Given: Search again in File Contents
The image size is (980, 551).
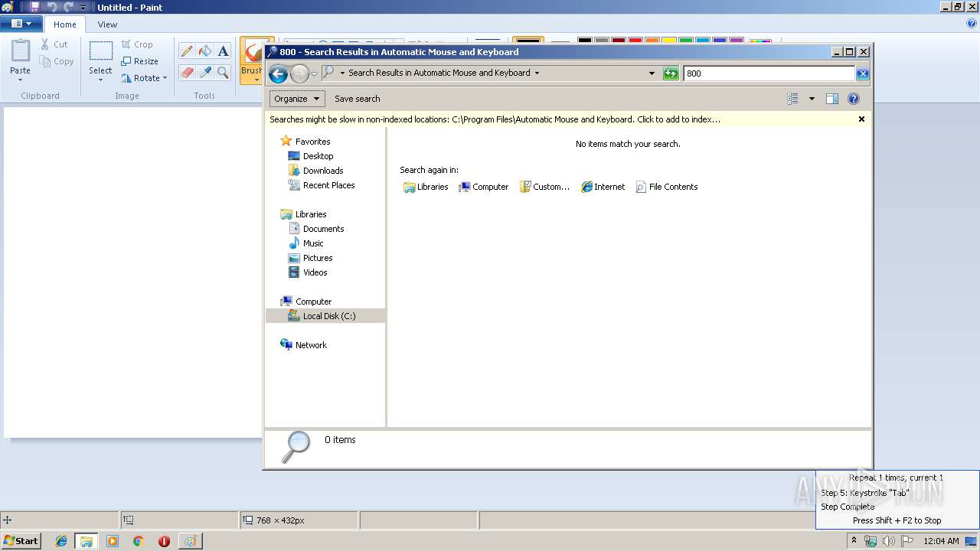Looking at the screenshot, I should pyautogui.click(x=666, y=187).
